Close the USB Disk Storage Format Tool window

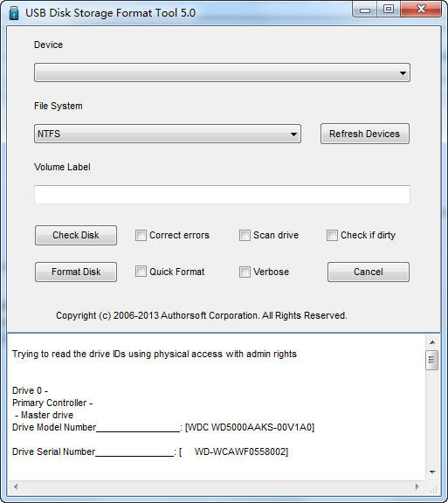(421, 9)
